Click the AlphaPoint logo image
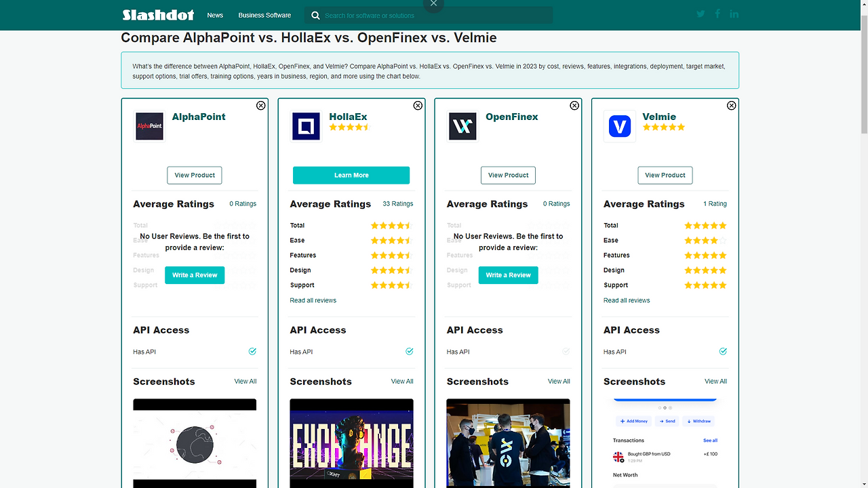Screen dimensions: 868x488 (x=150, y=126)
